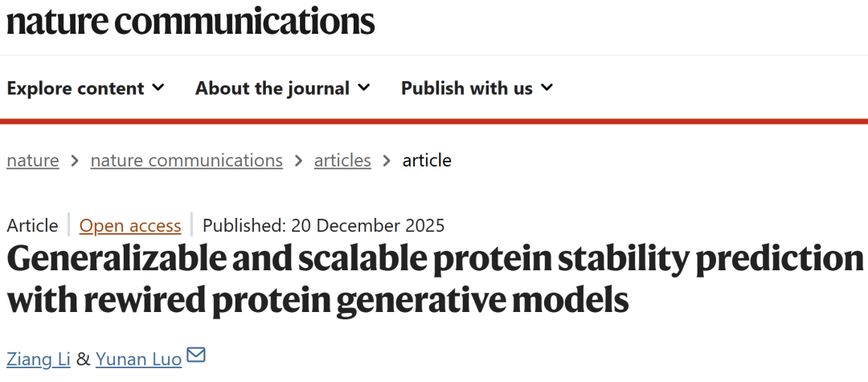
Task: Open the Open access link
Action: point(130,226)
